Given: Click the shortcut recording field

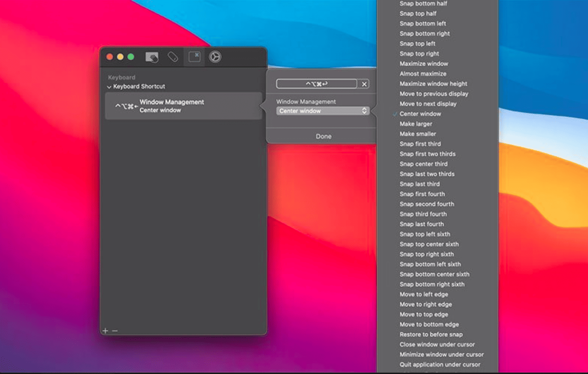Looking at the screenshot, I should pyautogui.click(x=316, y=84).
